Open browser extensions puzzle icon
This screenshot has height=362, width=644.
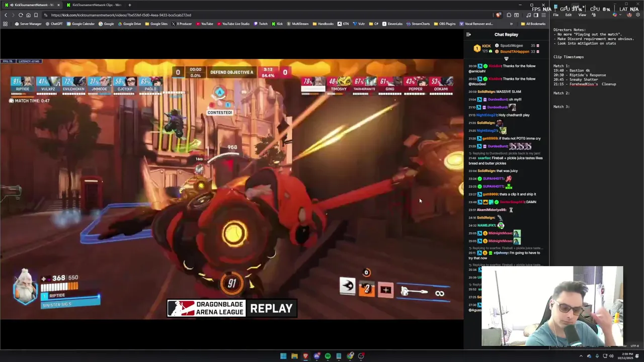[x=509, y=15]
